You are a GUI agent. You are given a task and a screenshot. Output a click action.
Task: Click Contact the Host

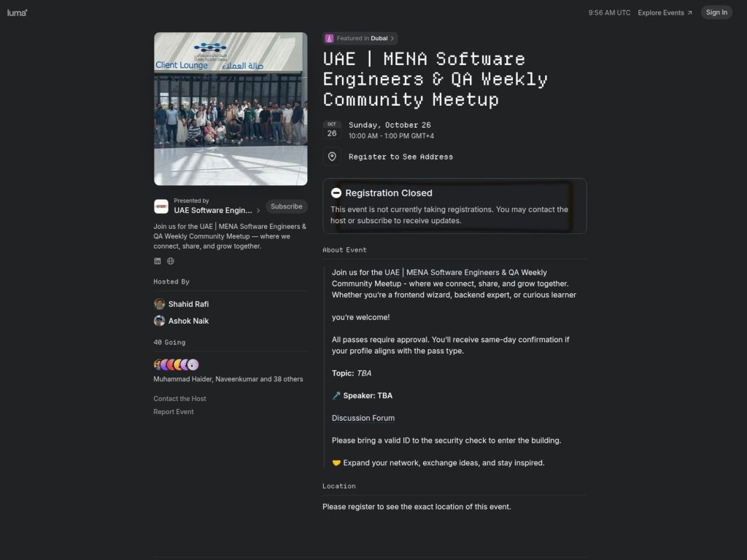[x=179, y=398]
